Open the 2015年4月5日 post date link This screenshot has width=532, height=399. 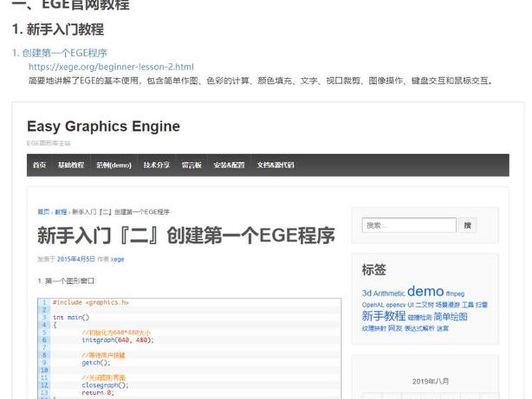point(76,259)
